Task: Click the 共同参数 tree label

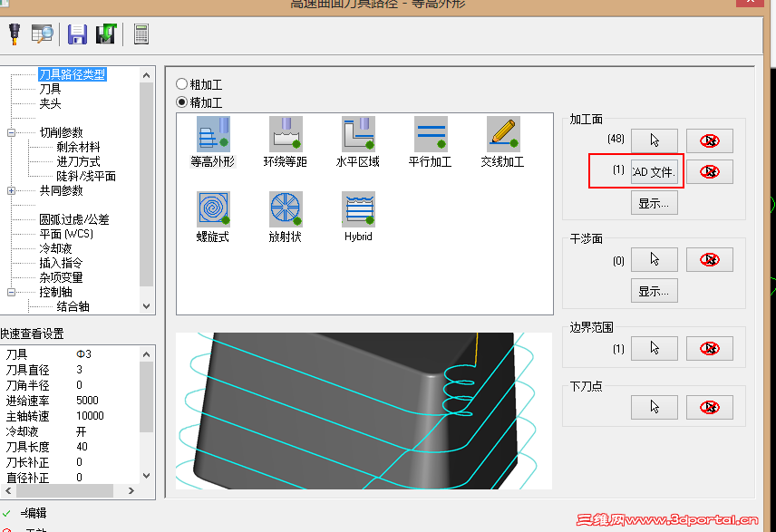Action: 61,190
